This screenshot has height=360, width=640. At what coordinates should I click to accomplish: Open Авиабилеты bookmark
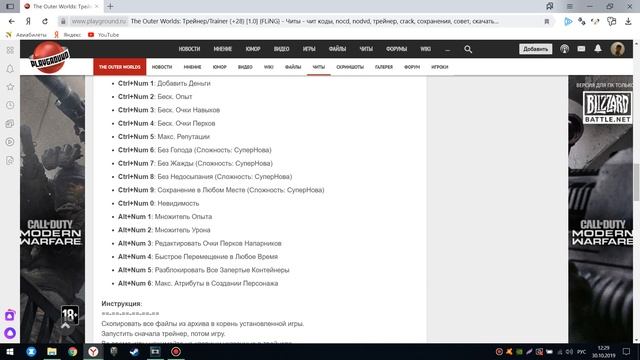pyautogui.click(x=27, y=35)
